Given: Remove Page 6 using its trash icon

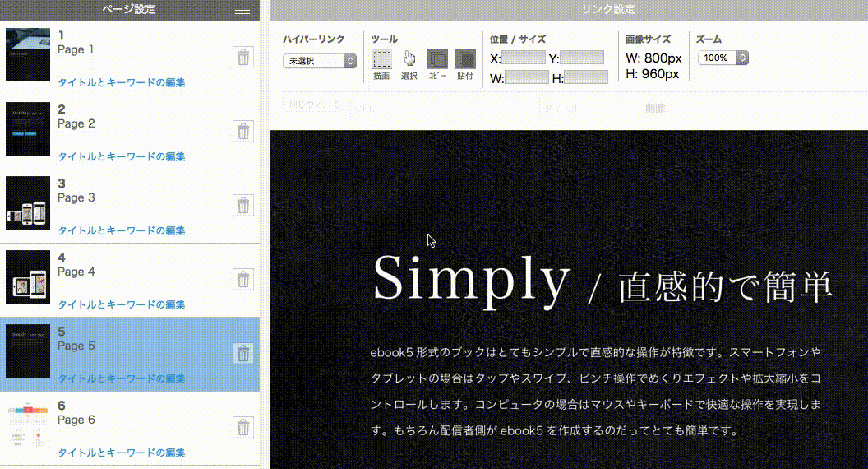Looking at the screenshot, I should click(243, 427).
